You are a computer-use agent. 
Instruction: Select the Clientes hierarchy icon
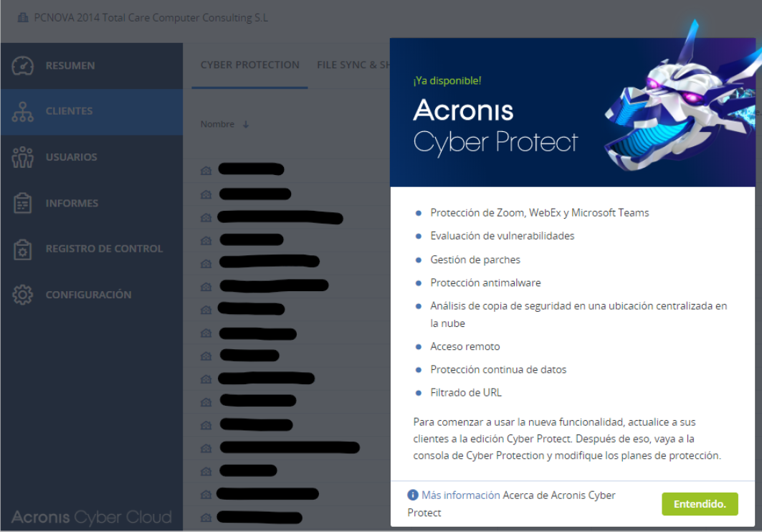click(x=23, y=111)
